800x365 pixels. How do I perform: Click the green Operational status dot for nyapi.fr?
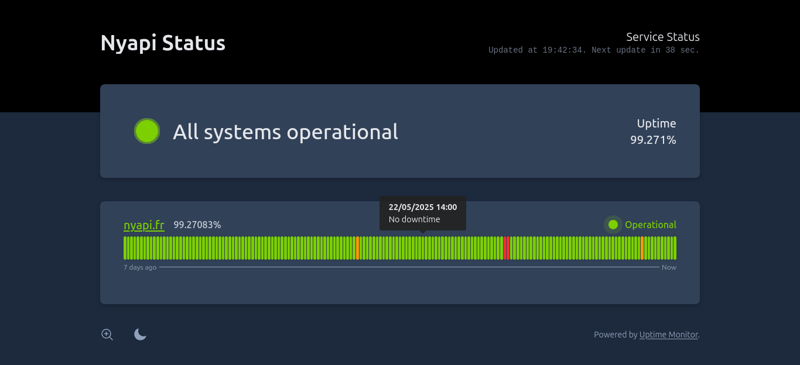point(613,225)
